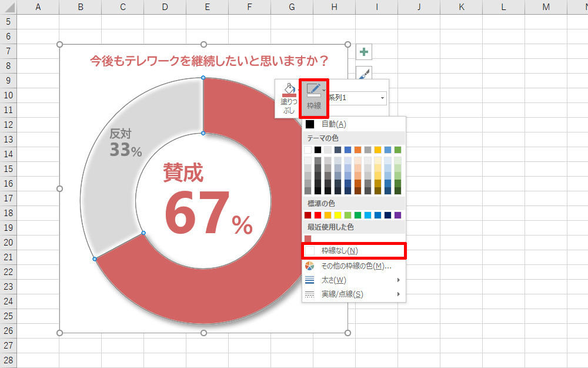
Task: Expand the 系列1 series dropdown
Action: [x=382, y=98]
